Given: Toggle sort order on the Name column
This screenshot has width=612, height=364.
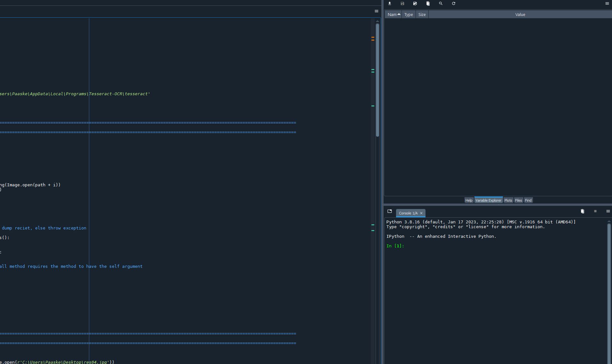Looking at the screenshot, I should pyautogui.click(x=393, y=14).
